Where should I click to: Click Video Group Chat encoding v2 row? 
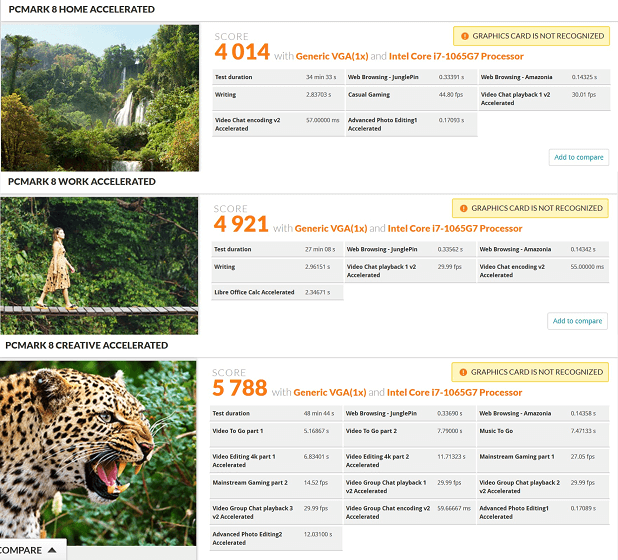410,512
